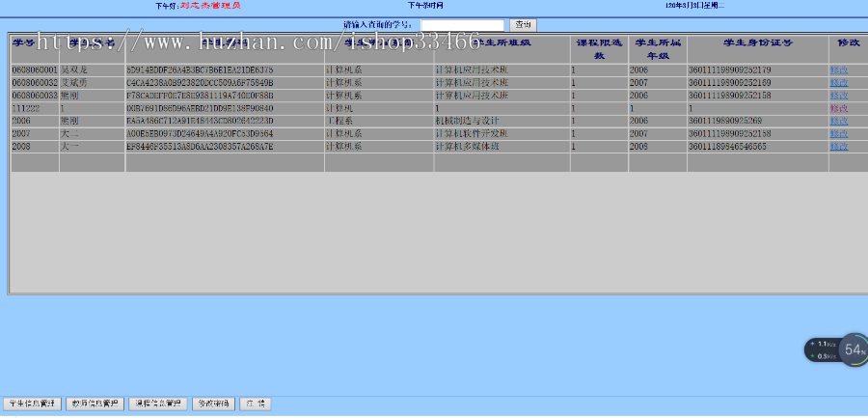868x418 pixels.
Task: Click 修改 link for student 0608060001
Action: point(839,70)
